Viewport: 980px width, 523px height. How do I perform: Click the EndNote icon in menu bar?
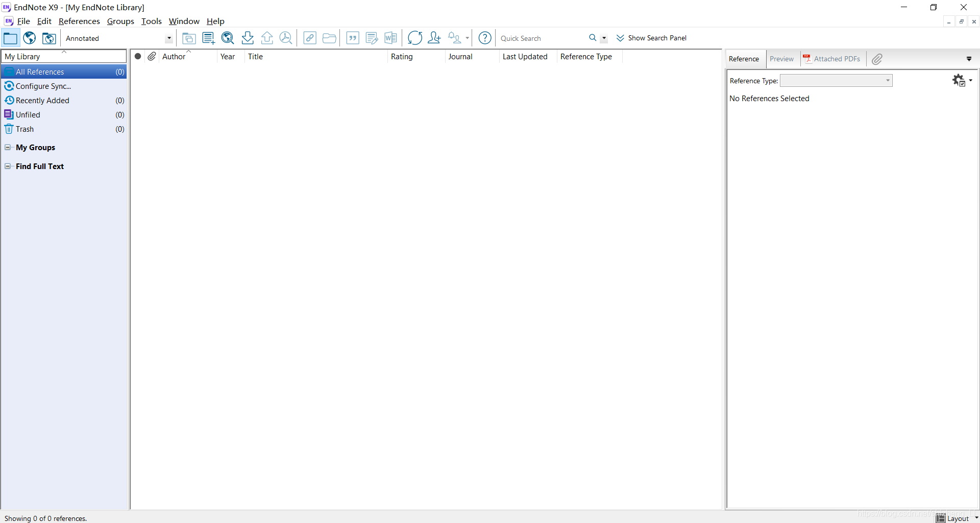(x=9, y=21)
